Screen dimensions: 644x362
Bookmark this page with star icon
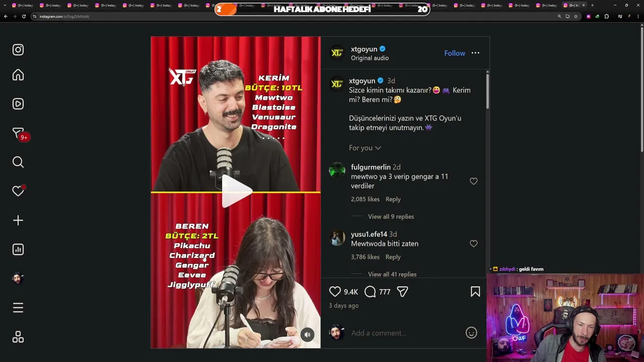(576, 17)
